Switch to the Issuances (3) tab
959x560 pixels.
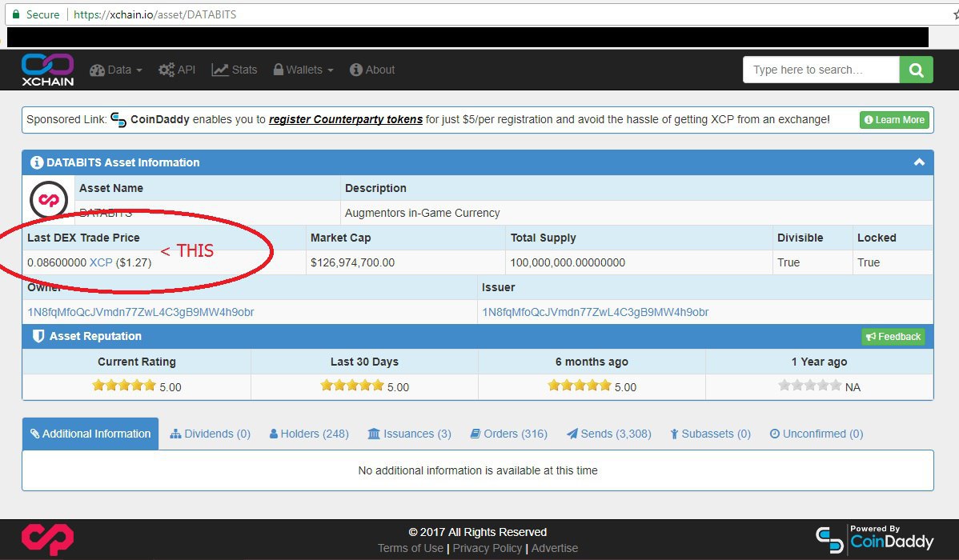click(409, 434)
